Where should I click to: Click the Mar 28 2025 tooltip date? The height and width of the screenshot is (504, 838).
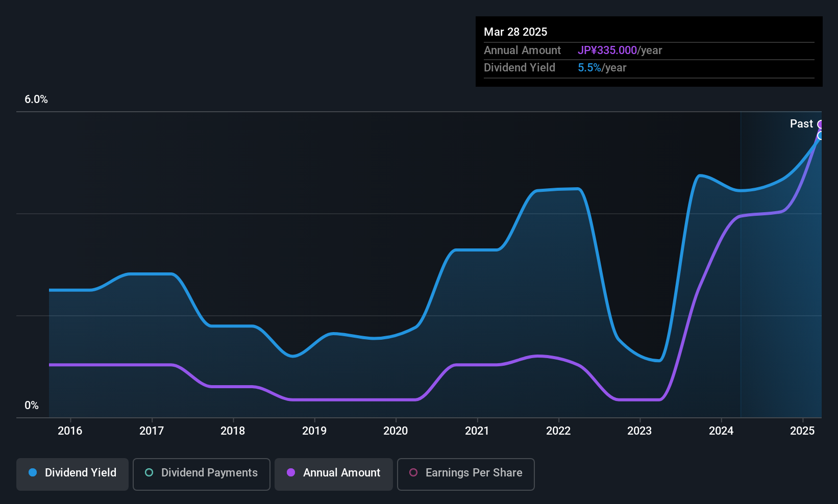pos(515,32)
